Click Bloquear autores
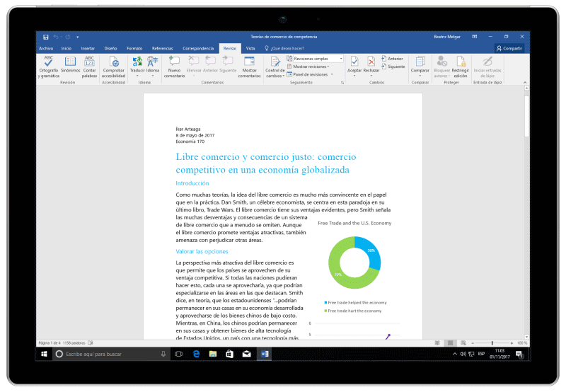Viewport: 566px width, 392px height. click(x=441, y=67)
